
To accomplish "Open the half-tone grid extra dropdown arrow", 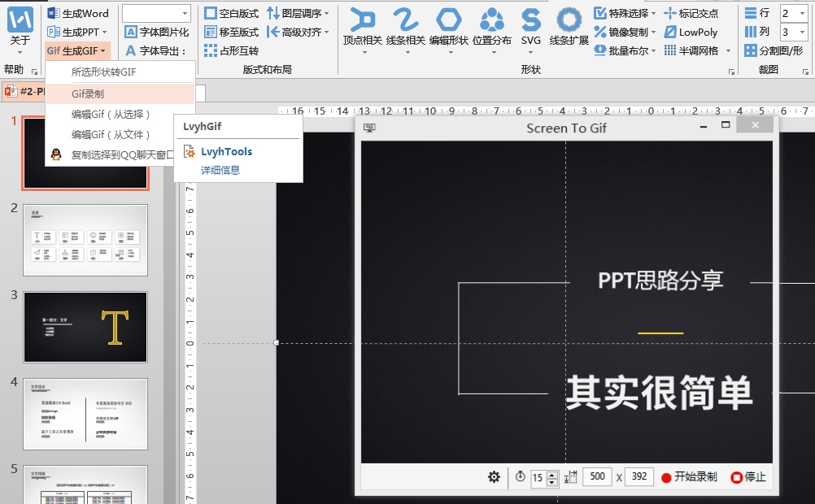I will [x=729, y=51].
